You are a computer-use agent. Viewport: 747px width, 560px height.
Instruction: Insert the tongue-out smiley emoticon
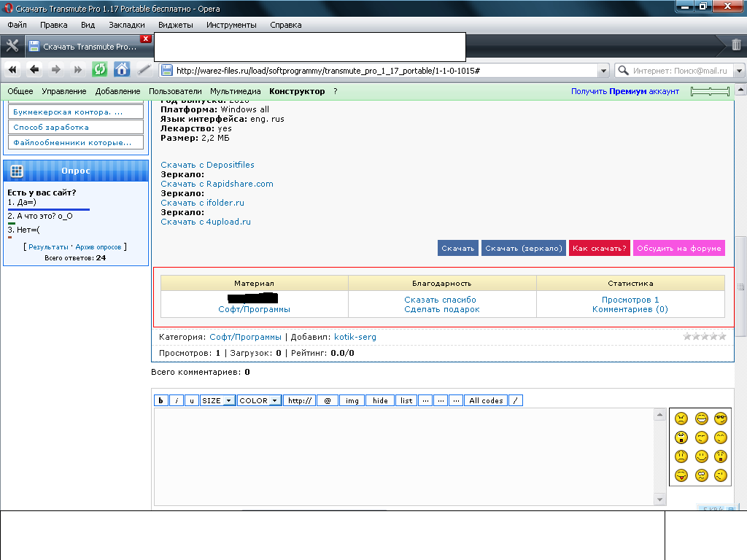[x=681, y=475]
